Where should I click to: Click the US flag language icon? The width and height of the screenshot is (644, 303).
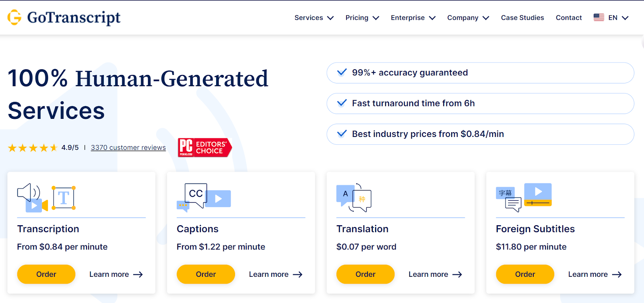[598, 17]
